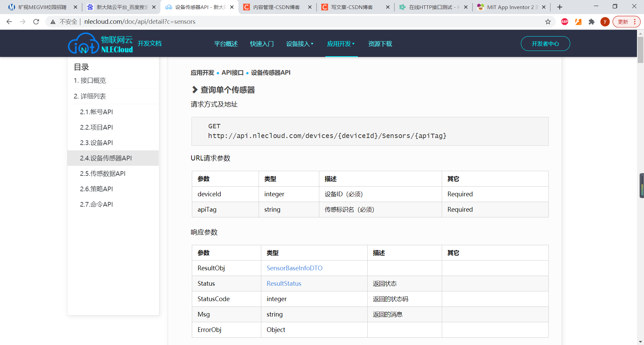Open 2.3.设备API section
Screen dimensions: 644x345
96,143
